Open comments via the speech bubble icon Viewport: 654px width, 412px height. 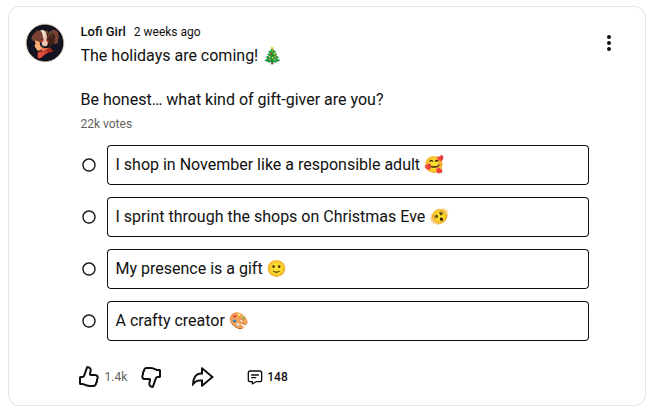point(255,377)
